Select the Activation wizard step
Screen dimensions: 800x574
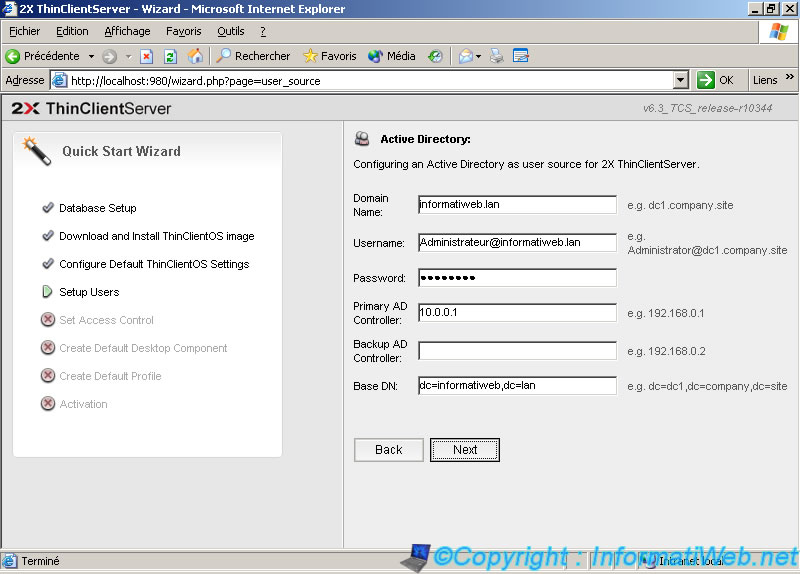(83, 404)
